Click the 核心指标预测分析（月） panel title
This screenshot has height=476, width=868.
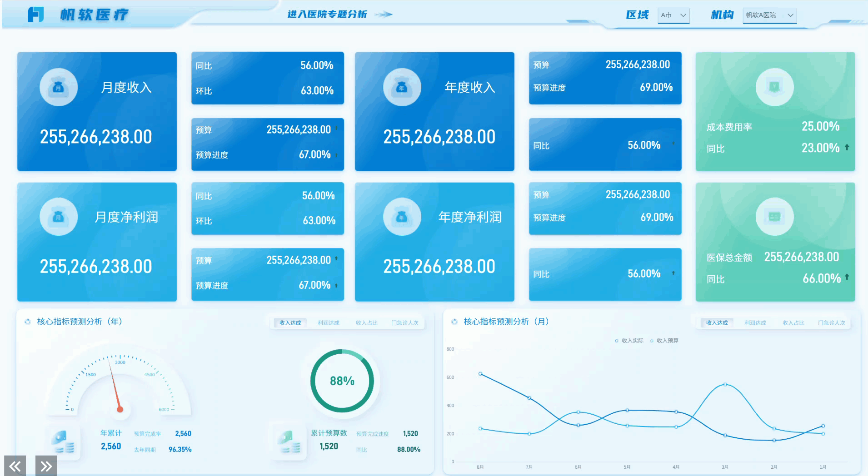point(506,322)
